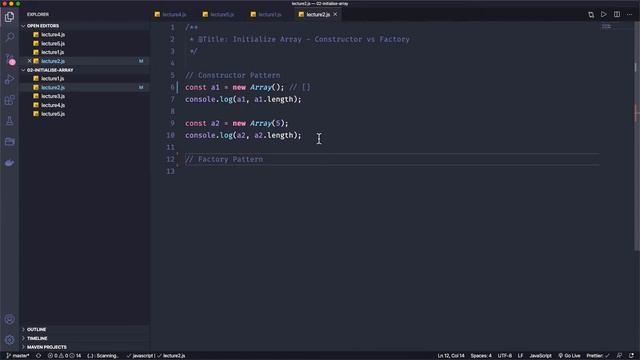Switch to the lecture5.js tab
The width and height of the screenshot is (640, 360).
point(219,14)
